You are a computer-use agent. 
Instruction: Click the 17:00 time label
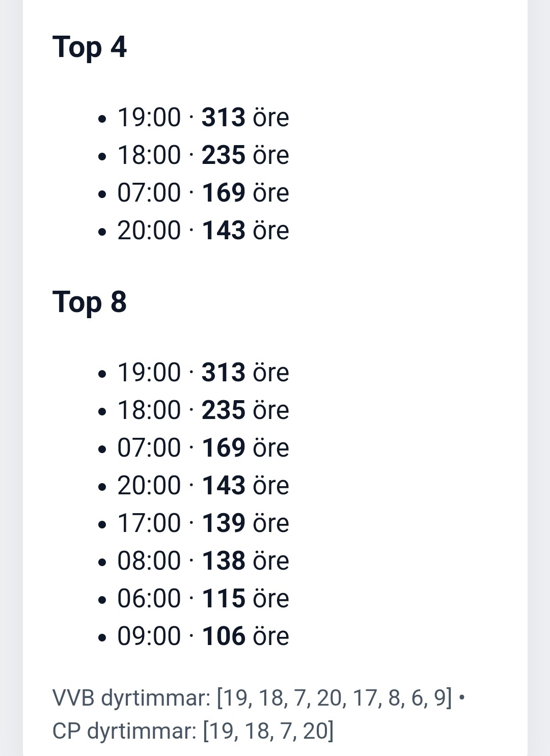coord(149,523)
